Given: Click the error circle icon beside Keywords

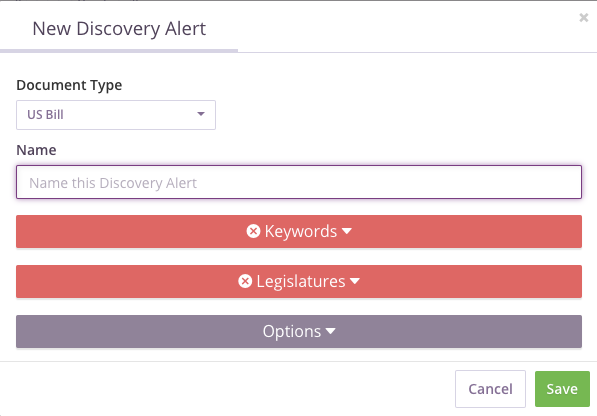Looking at the screenshot, I should point(253,231).
